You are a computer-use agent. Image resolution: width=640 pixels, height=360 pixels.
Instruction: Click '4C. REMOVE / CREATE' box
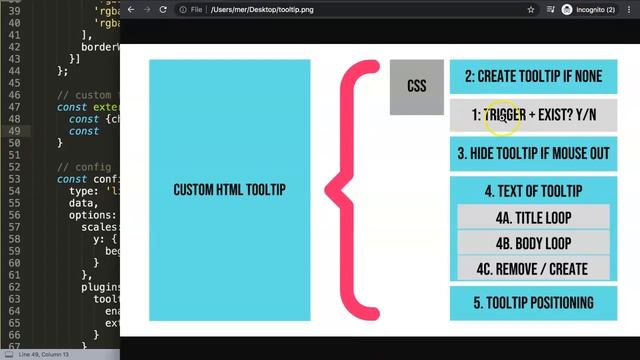[533, 269]
